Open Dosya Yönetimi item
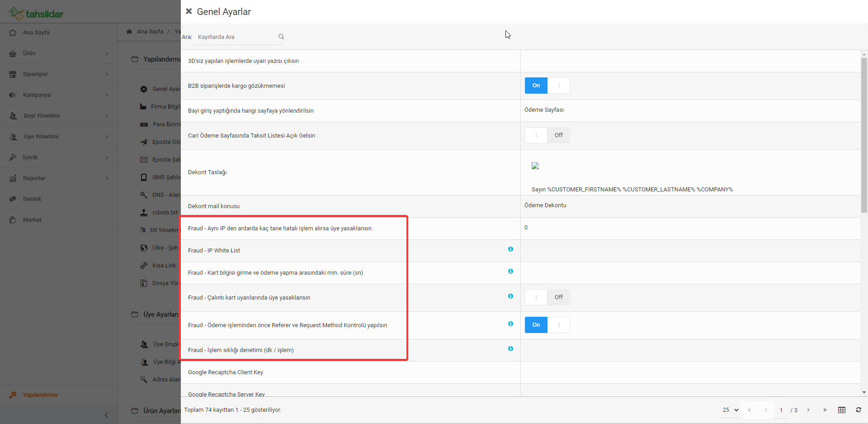 [x=160, y=283]
